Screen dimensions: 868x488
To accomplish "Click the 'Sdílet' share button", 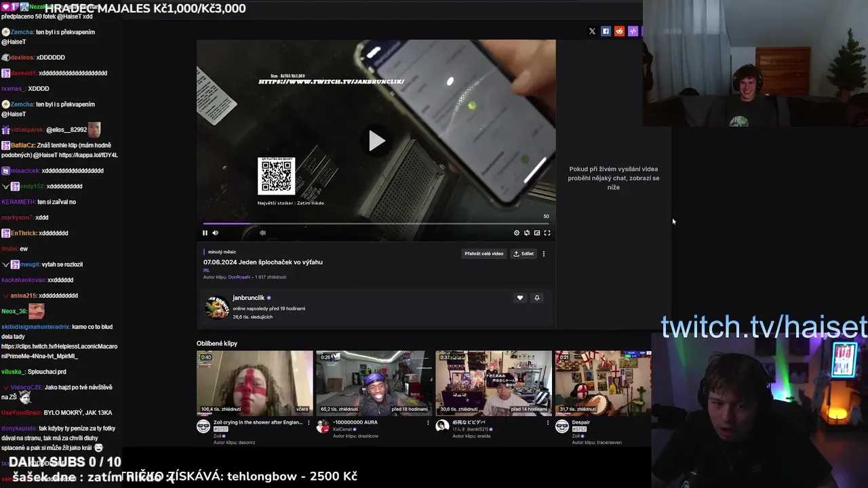I will (x=524, y=253).
